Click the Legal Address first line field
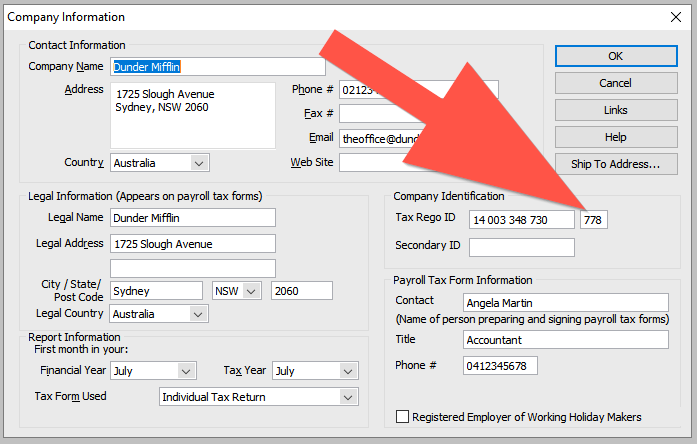The image size is (697, 444). [x=193, y=244]
